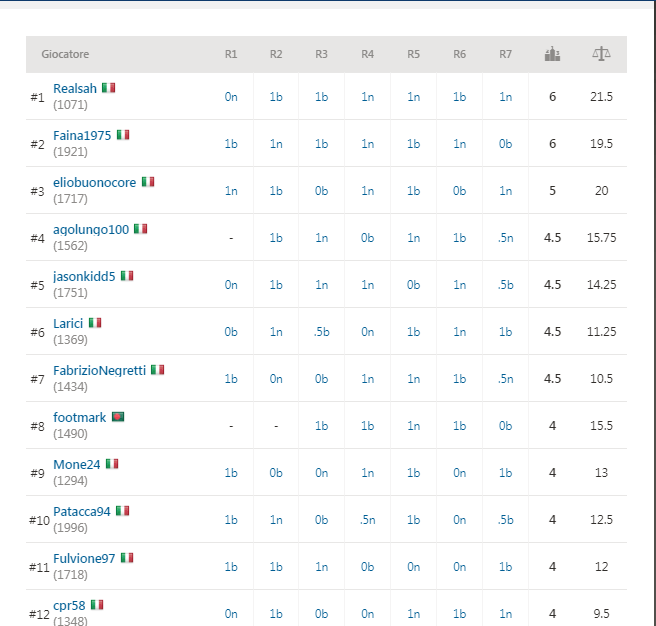Click Bangladesh flag beside footmark

[x=118, y=417]
